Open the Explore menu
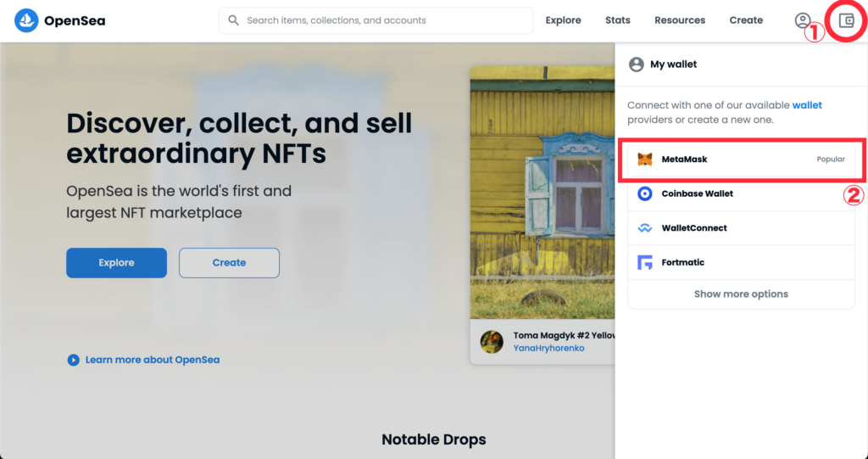The height and width of the screenshot is (459, 868). pyautogui.click(x=563, y=20)
